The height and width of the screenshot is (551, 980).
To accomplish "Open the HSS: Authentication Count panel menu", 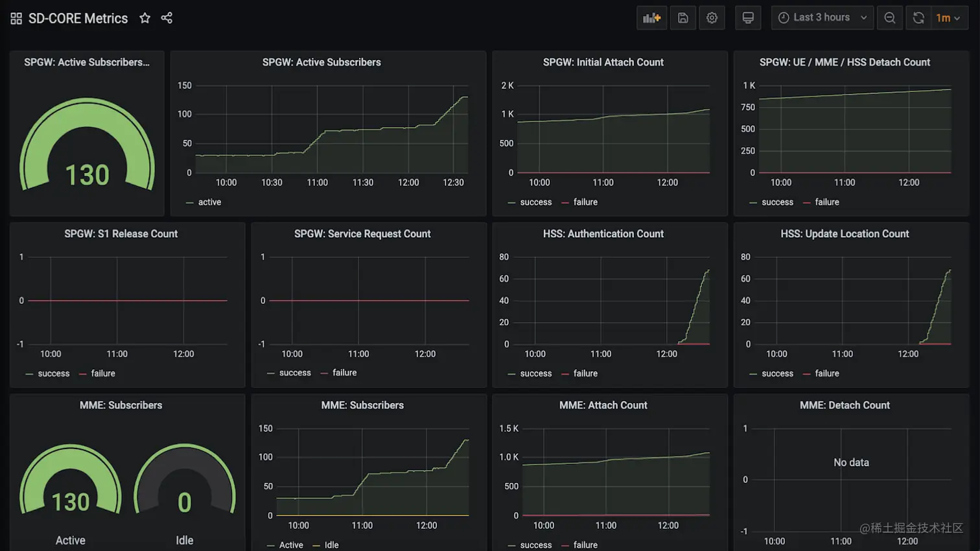I will (x=603, y=234).
